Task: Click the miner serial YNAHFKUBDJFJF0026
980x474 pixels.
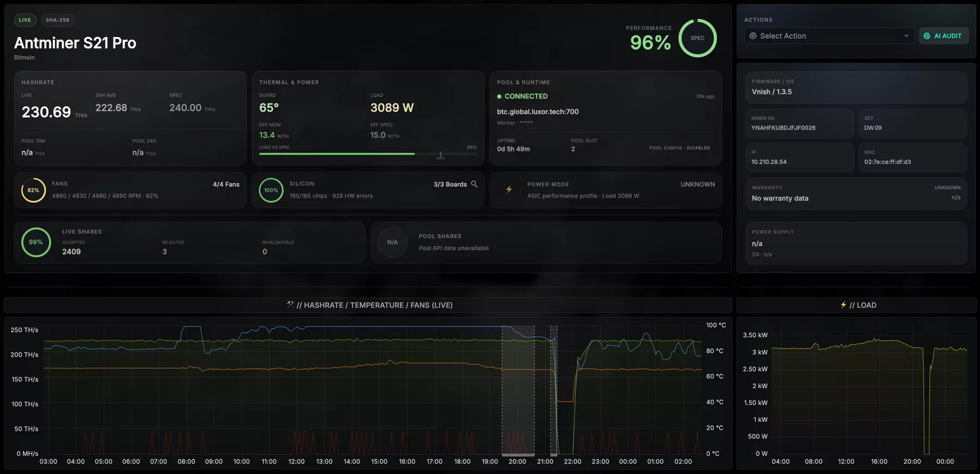Action: click(x=783, y=128)
